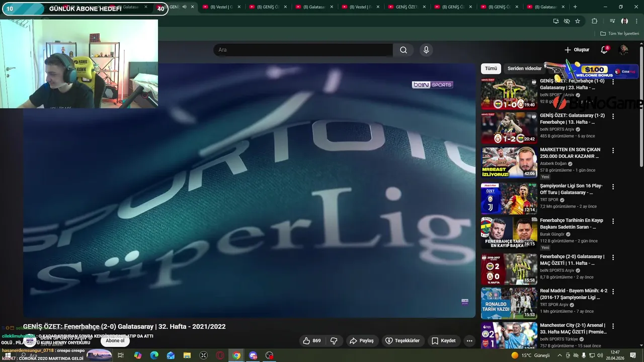Open Copilot icon in the taskbar
This screenshot has height=362, width=644.
coord(137,355)
